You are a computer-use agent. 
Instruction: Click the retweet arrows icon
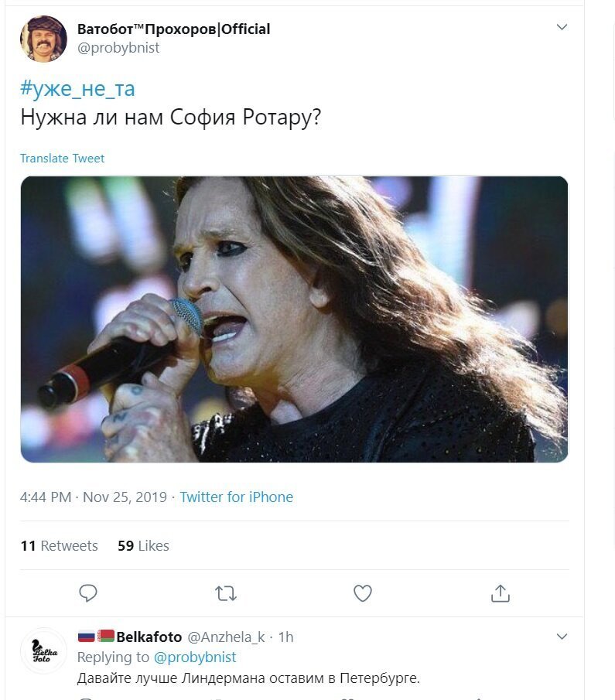pyautogui.click(x=226, y=594)
